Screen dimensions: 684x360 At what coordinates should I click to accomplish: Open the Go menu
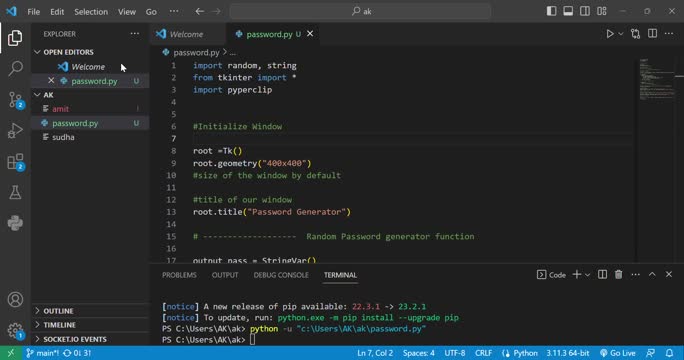151,12
